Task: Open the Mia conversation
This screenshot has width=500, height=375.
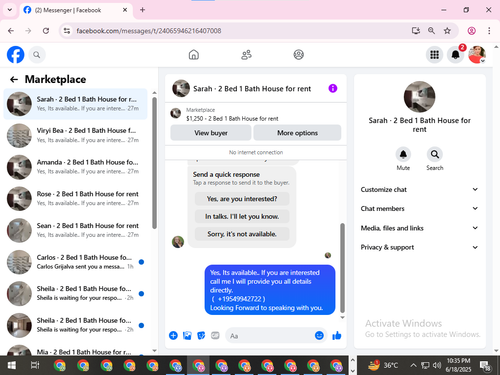Action: click(75, 350)
